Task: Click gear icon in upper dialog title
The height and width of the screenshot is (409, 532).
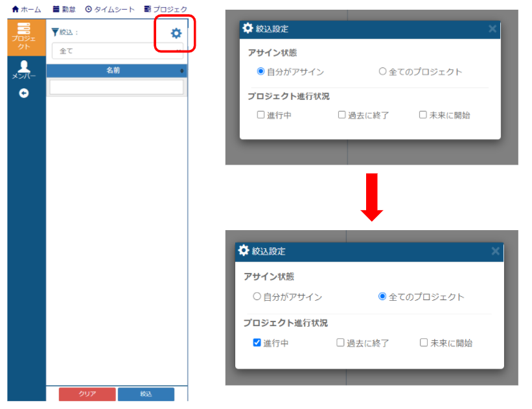Action: [x=248, y=28]
